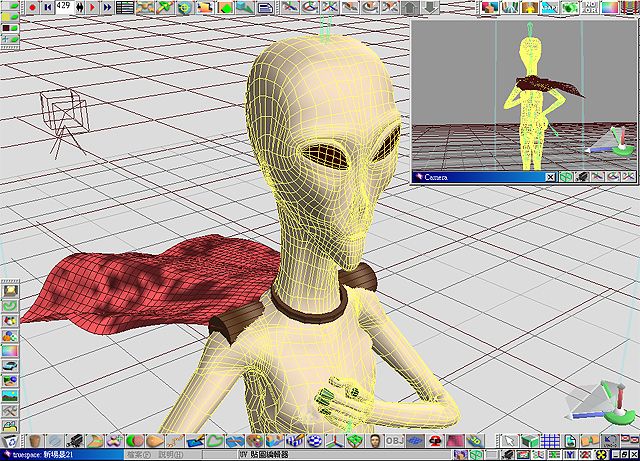
Task: Click the red Record keyframe button
Action: tap(30, 7)
